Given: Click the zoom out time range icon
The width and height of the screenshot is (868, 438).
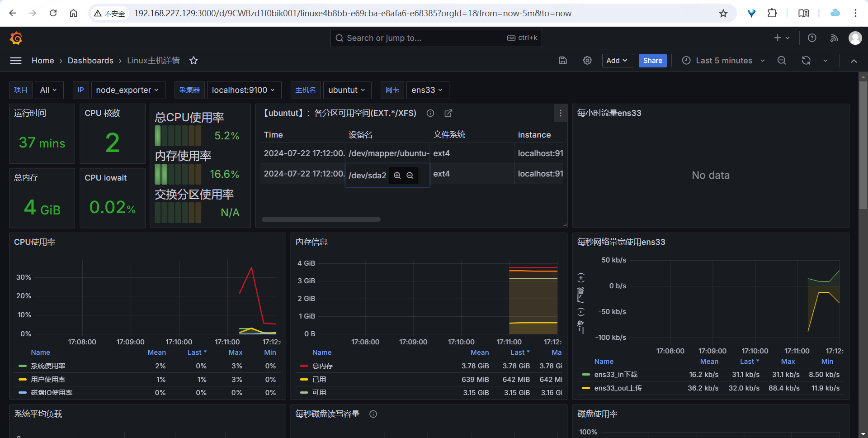Looking at the screenshot, I should point(782,61).
